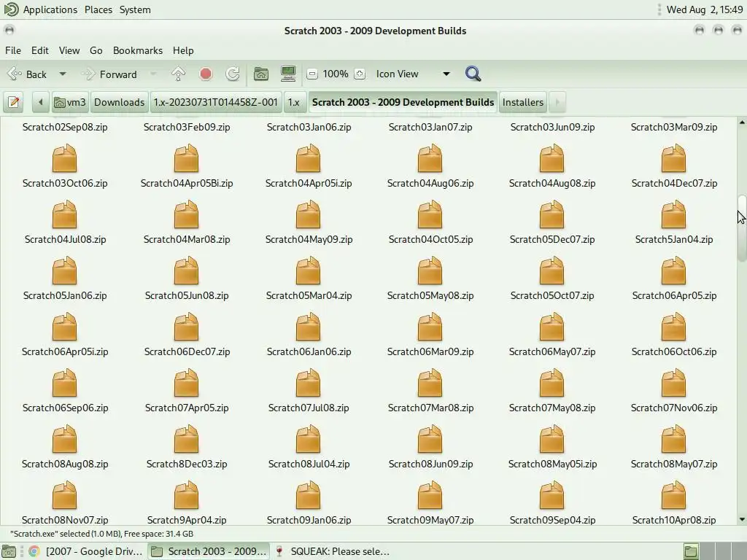Screen dimensions: 747x560
Task: Open the Search magnifier icon
Action: [473, 74]
